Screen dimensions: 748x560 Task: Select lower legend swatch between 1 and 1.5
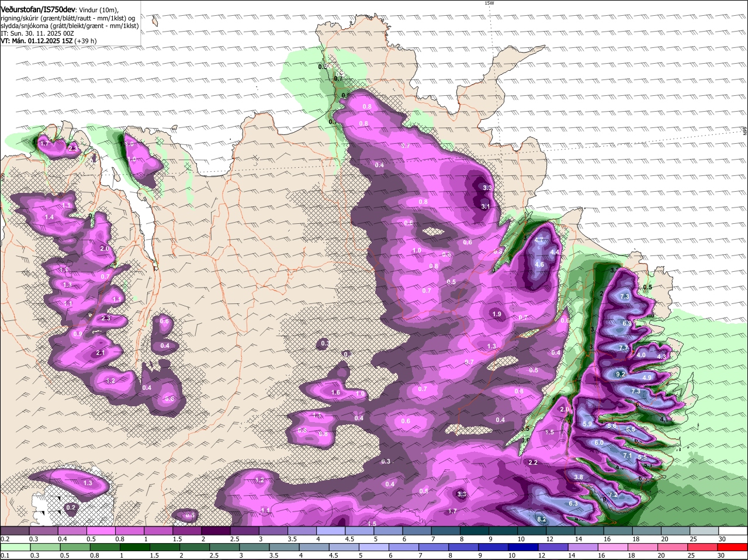[134, 547]
